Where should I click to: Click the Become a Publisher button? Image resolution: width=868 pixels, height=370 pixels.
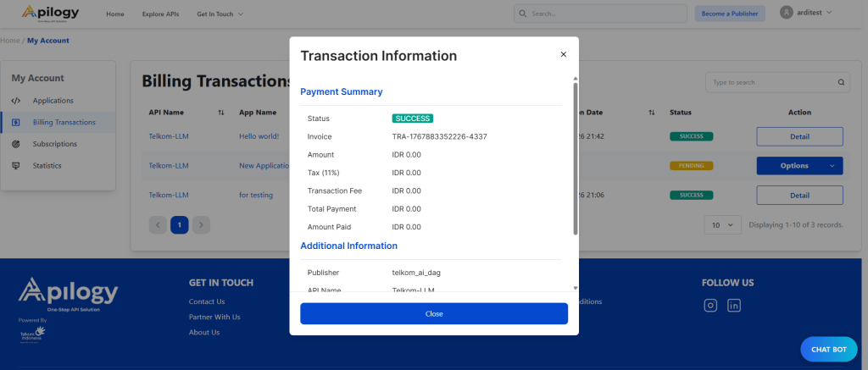coord(729,14)
